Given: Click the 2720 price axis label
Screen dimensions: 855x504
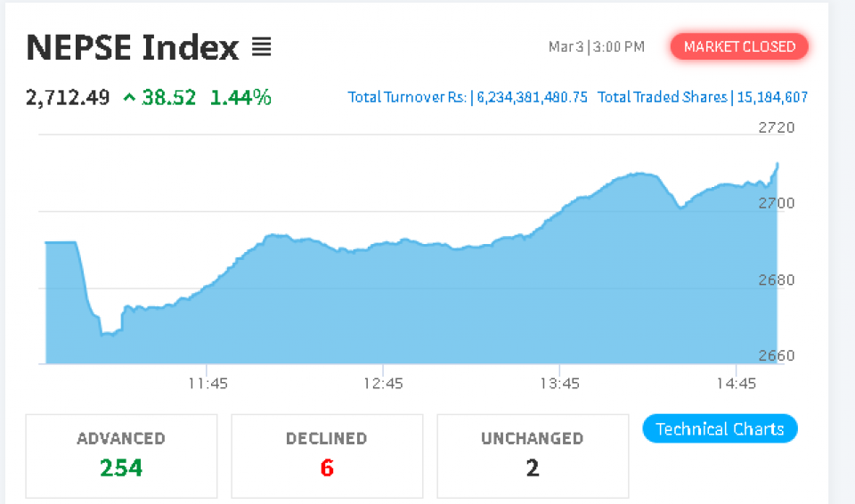Looking at the screenshot, I should point(777,127).
